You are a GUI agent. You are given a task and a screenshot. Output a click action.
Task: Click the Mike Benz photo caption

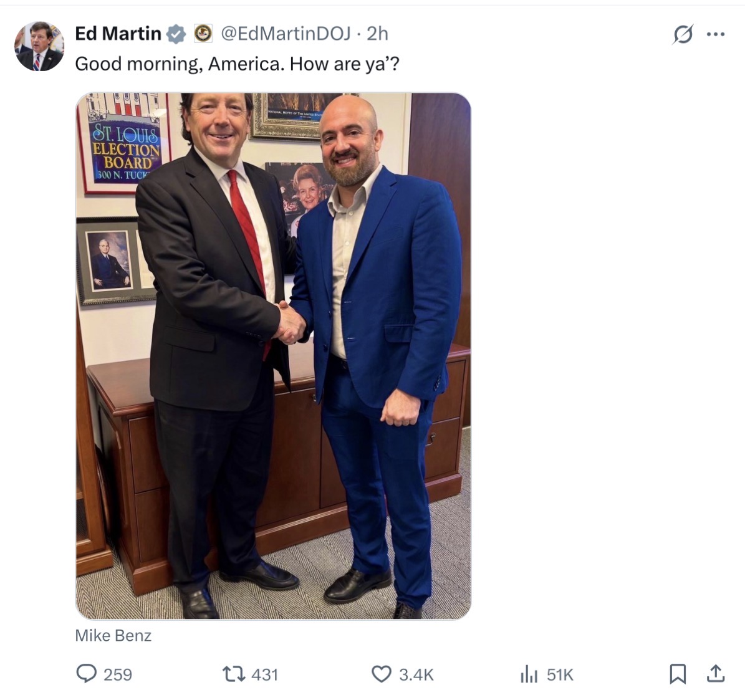[113, 636]
